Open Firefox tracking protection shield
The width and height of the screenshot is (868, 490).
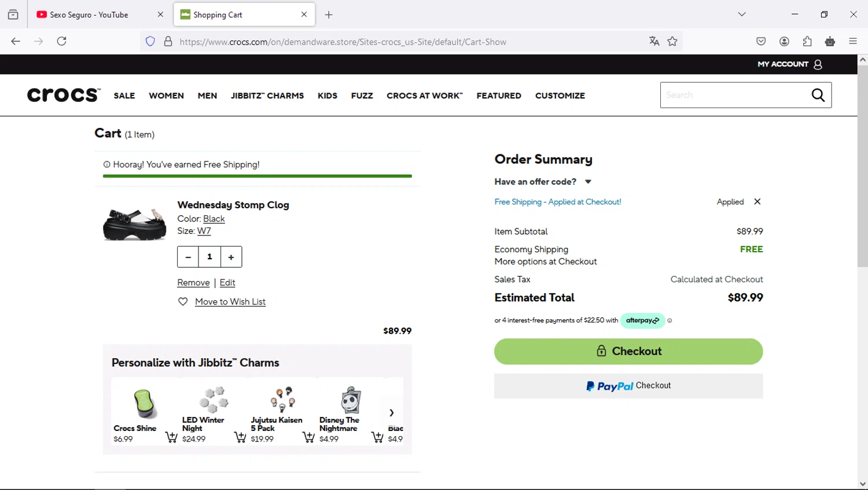(x=150, y=42)
